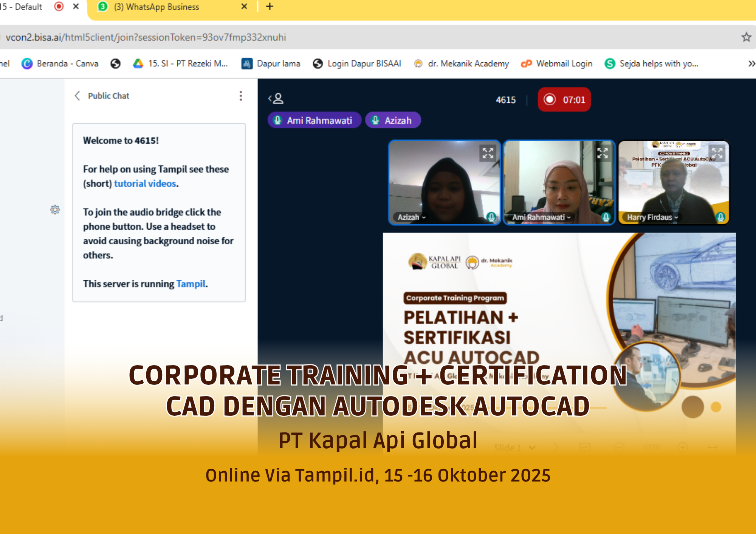The image size is (756, 534).
Task: Open the Tampil link in welcome message
Action: pyautogui.click(x=191, y=284)
